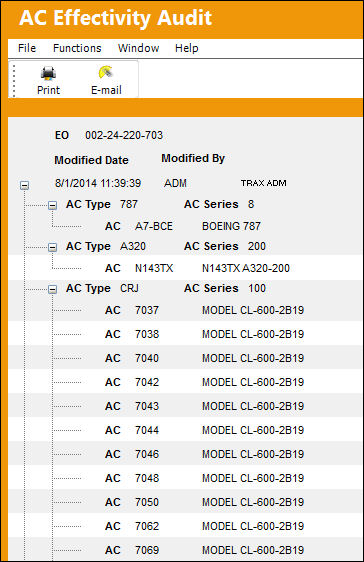Image resolution: width=364 pixels, height=562 pixels.
Task: Click AC Series 100 label
Action: 225,288
